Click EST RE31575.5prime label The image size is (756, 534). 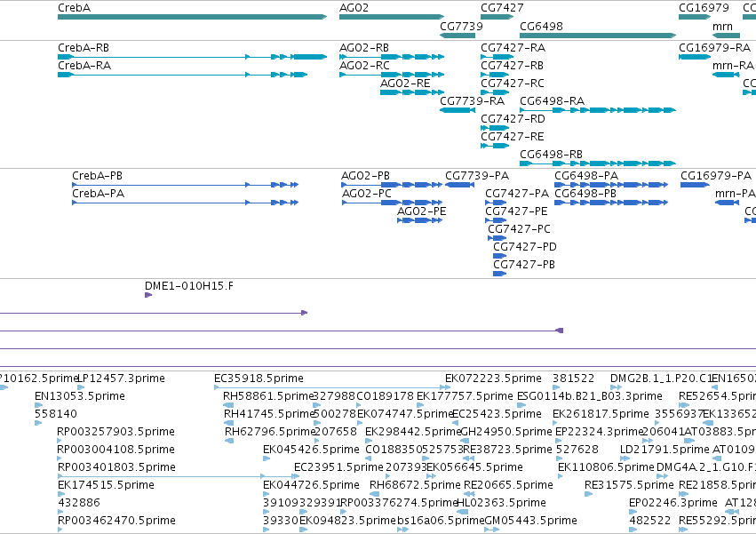coord(629,485)
